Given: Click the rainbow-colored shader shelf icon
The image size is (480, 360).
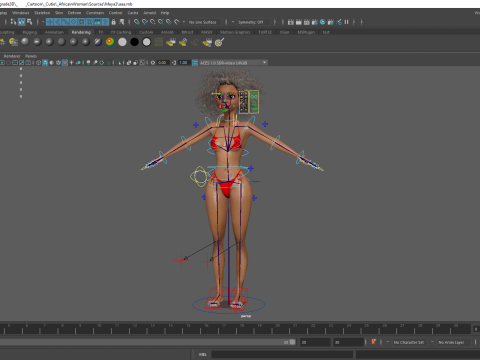Looking at the screenshot, I should pos(110,42).
